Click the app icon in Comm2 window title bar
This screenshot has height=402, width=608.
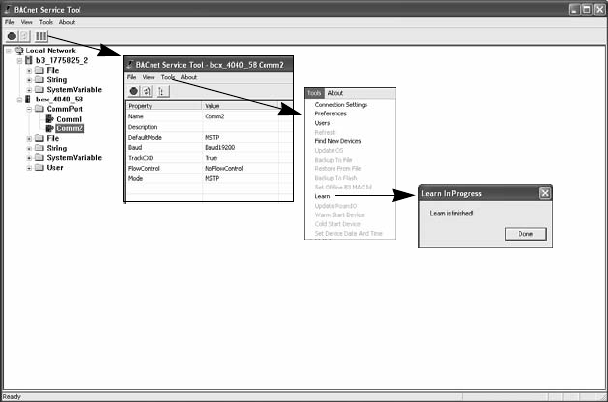[x=130, y=65]
